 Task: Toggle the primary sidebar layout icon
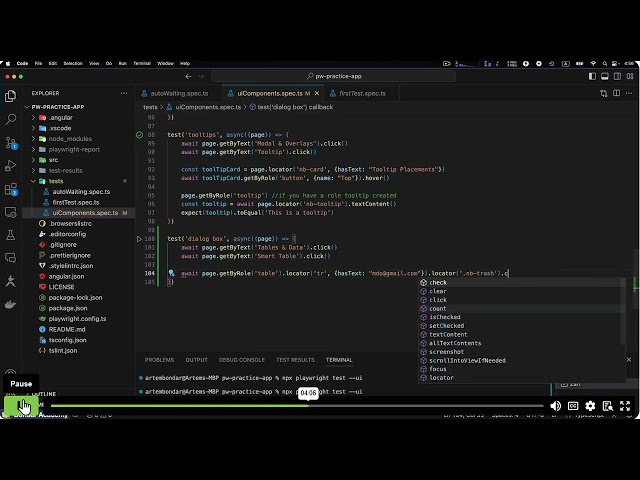coord(592,76)
